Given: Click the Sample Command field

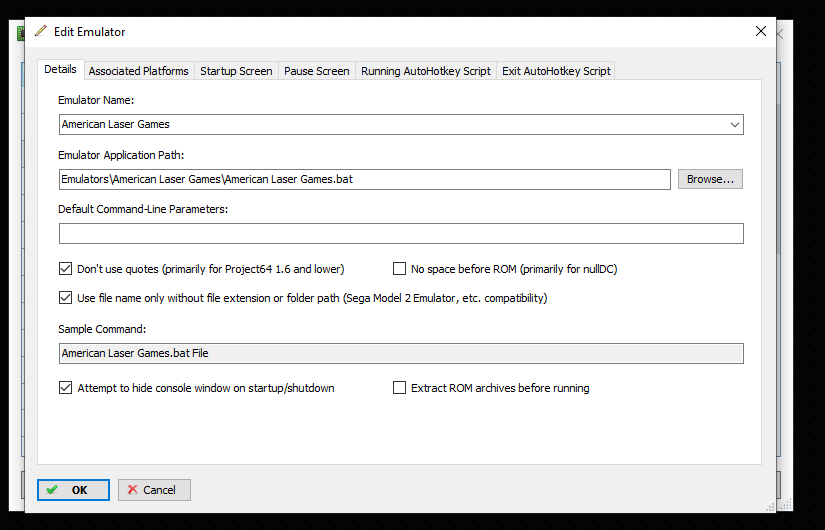Looking at the screenshot, I should (401, 353).
